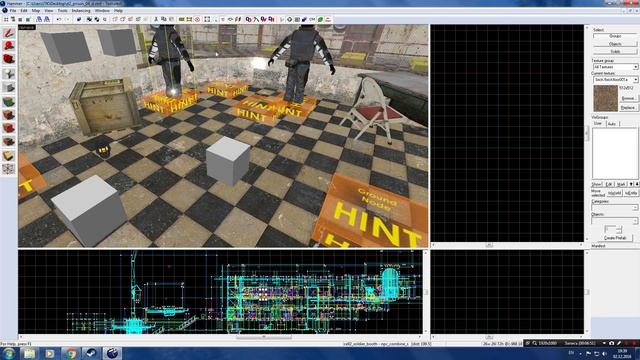This screenshot has height=360, width=640.
Task: Click Save Window State icon
Action: pyautogui.click(x=47, y=19)
